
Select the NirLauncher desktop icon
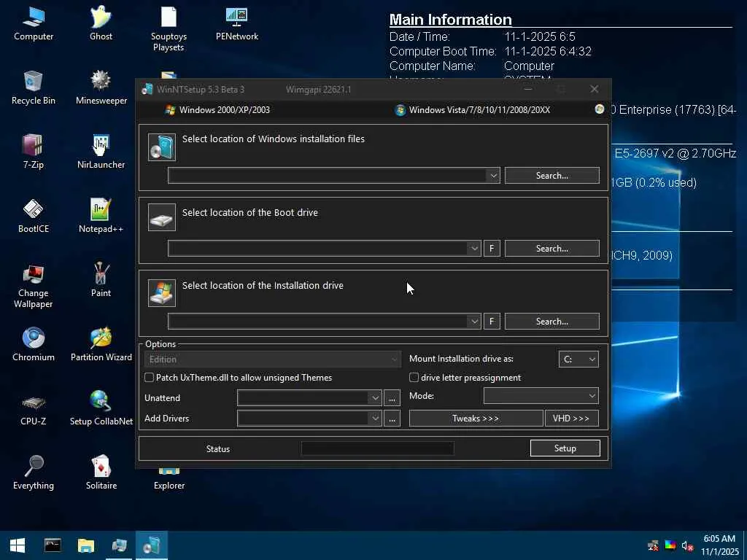click(101, 152)
